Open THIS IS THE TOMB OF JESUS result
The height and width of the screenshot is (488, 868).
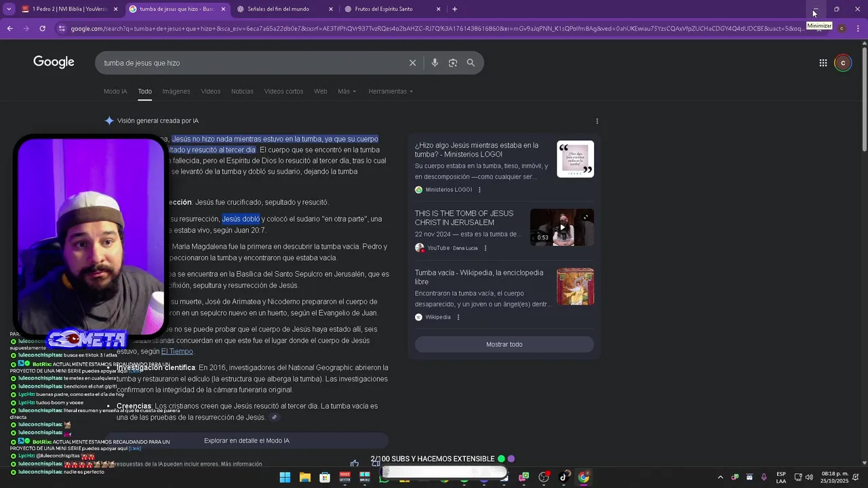464,218
